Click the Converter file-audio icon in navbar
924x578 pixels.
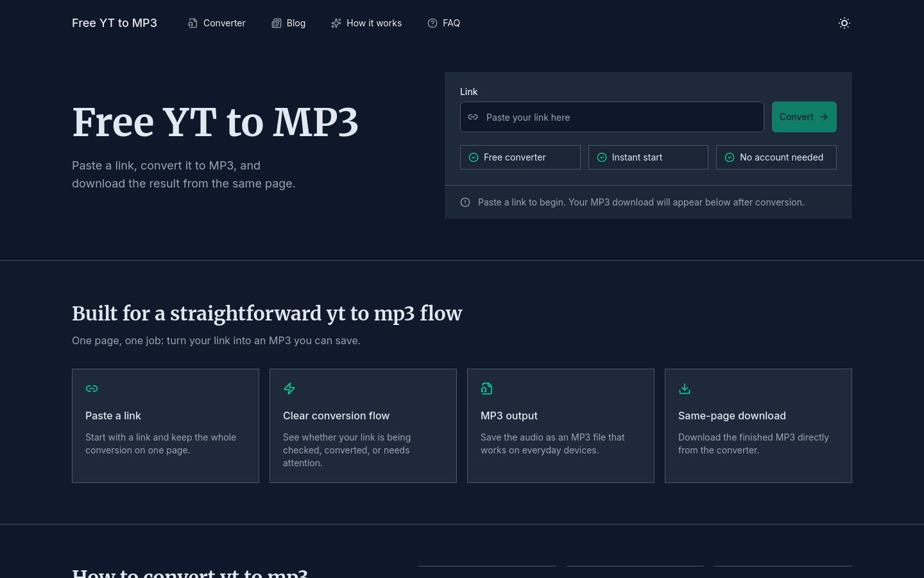coord(193,23)
